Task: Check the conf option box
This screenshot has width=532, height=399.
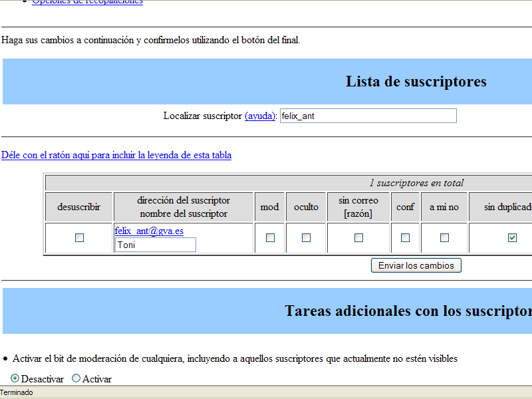Action: tap(405, 237)
